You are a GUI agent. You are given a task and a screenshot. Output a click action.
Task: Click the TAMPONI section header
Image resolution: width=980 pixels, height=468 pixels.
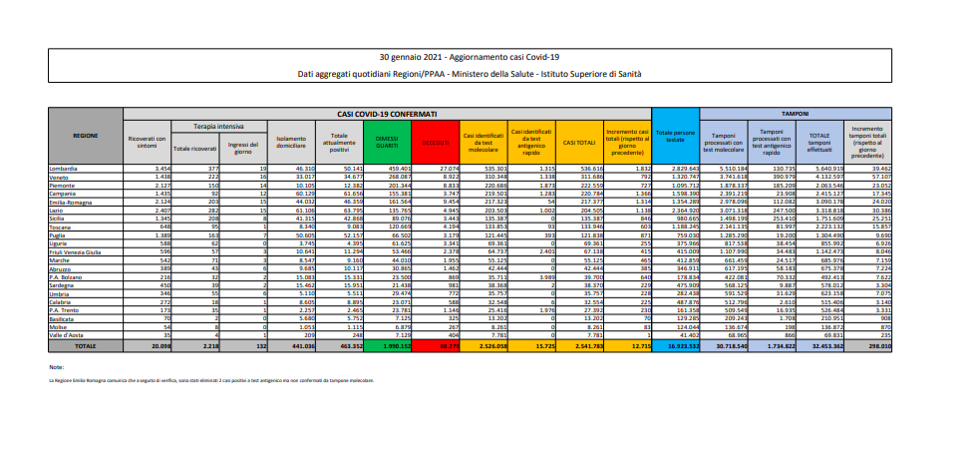click(795, 115)
